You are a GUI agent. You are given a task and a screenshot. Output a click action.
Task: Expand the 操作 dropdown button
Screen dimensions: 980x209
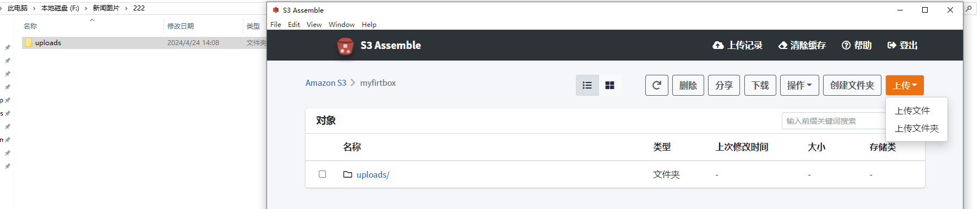tap(799, 85)
